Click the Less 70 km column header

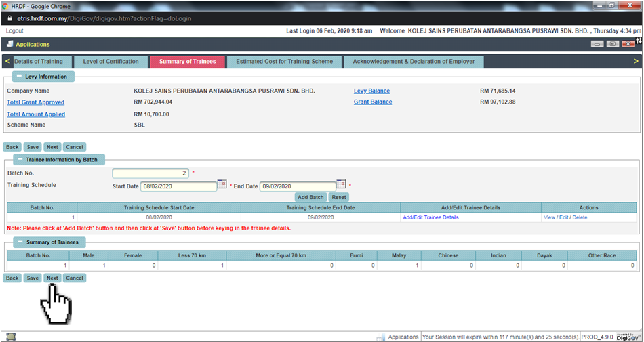pos(192,255)
